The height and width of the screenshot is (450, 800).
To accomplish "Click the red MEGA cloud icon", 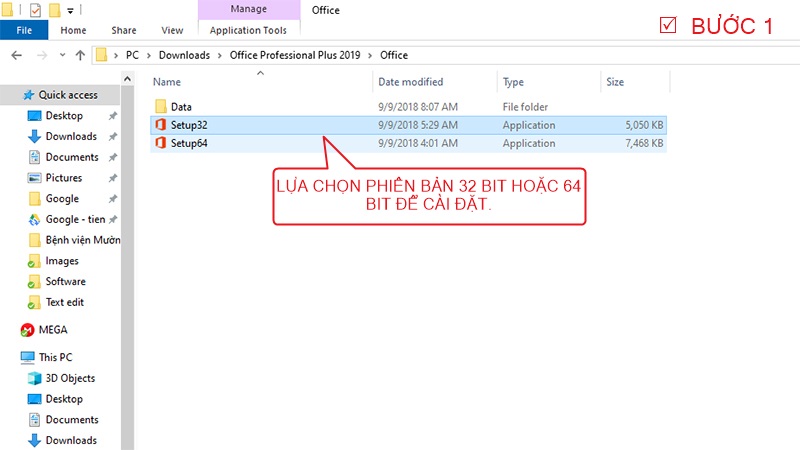I will pos(27,331).
